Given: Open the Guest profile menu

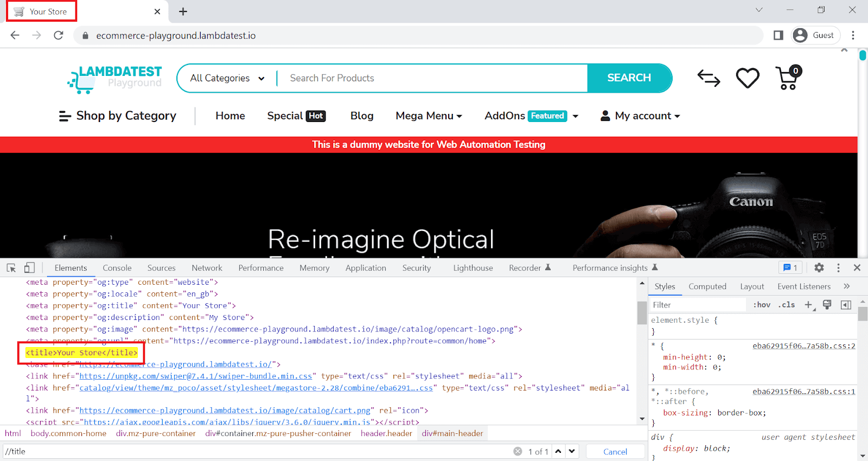Looking at the screenshot, I should coord(815,35).
